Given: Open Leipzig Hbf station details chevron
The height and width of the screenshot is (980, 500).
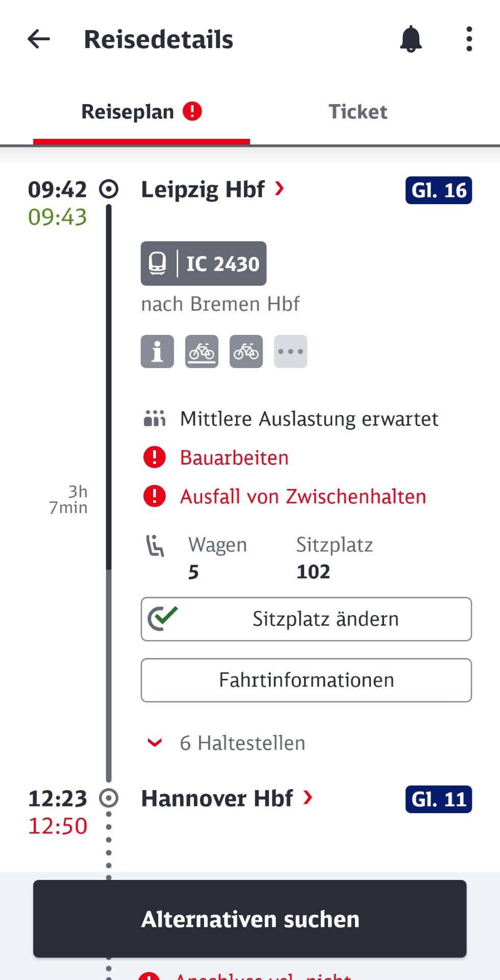Looking at the screenshot, I should [x=279, y=189].
